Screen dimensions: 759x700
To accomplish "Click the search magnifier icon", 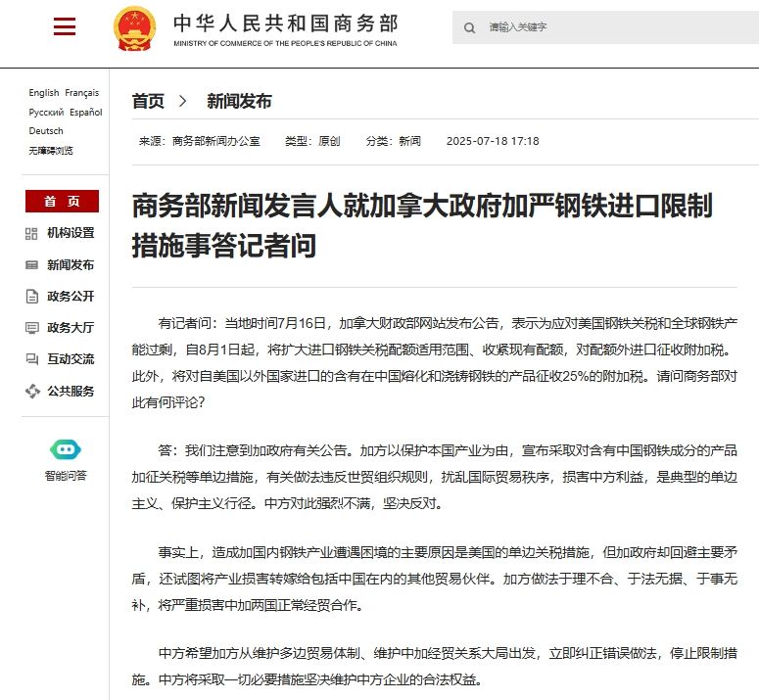I will pos(469,28).
